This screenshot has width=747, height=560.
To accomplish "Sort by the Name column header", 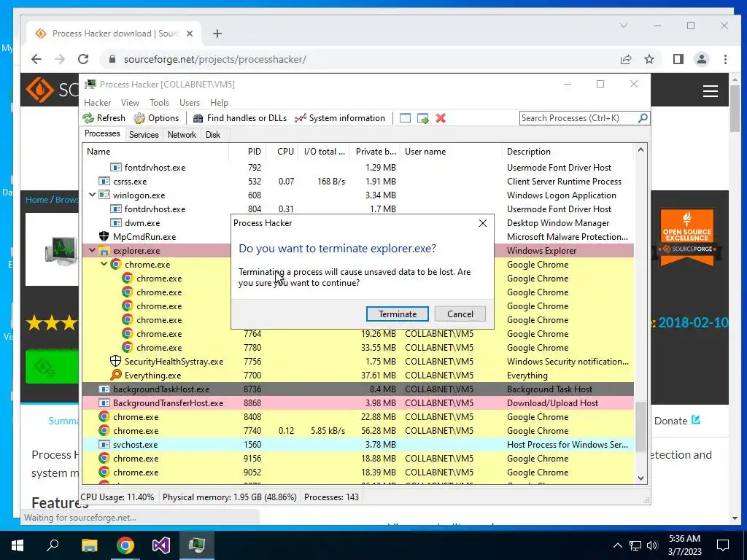I will pyautogui.click(x=155, y=152).
